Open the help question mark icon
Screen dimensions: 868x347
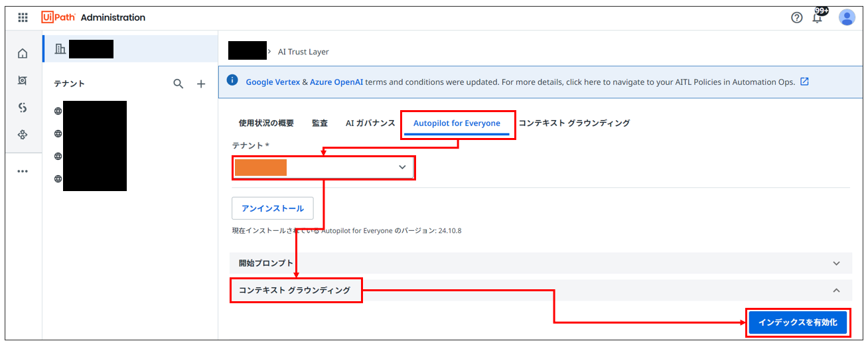(x=797, y=17)
